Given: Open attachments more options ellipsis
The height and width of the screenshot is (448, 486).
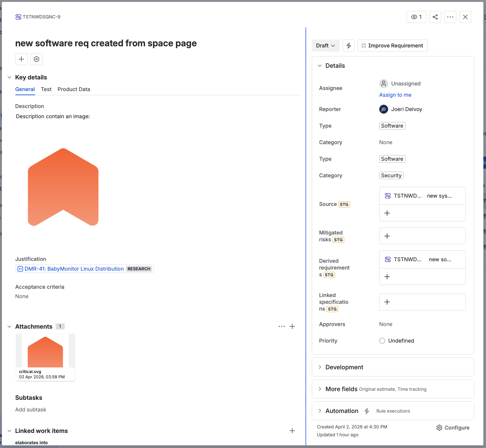Looking at the screenshot, I should point(282,326).
